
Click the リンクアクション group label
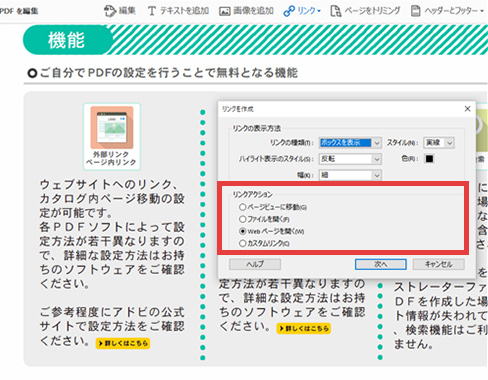click(x=252, y=194)
